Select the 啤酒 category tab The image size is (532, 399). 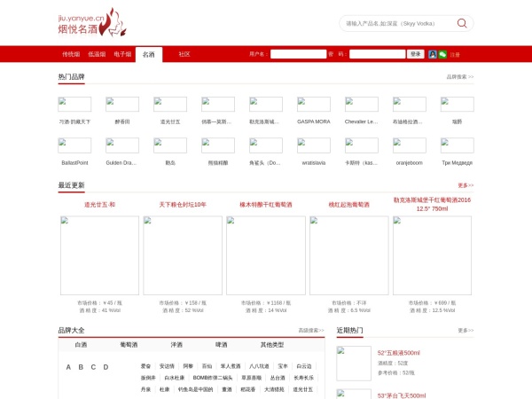[x=221, y=345]
